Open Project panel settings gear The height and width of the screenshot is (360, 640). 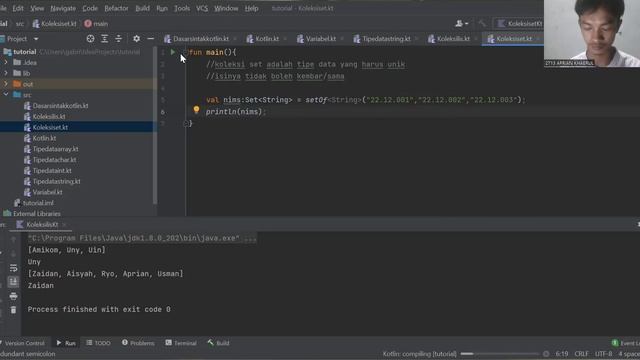[136, 38]
